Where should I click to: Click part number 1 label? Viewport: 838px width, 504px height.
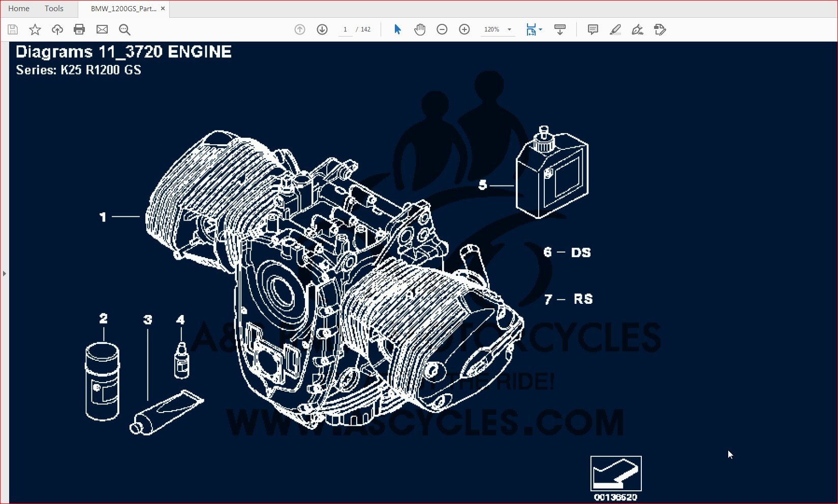point(103,217)
